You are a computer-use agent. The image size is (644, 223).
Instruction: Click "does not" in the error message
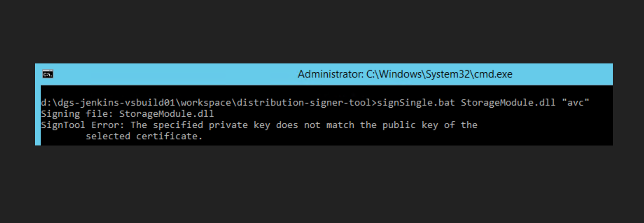(x=296, y=125)
